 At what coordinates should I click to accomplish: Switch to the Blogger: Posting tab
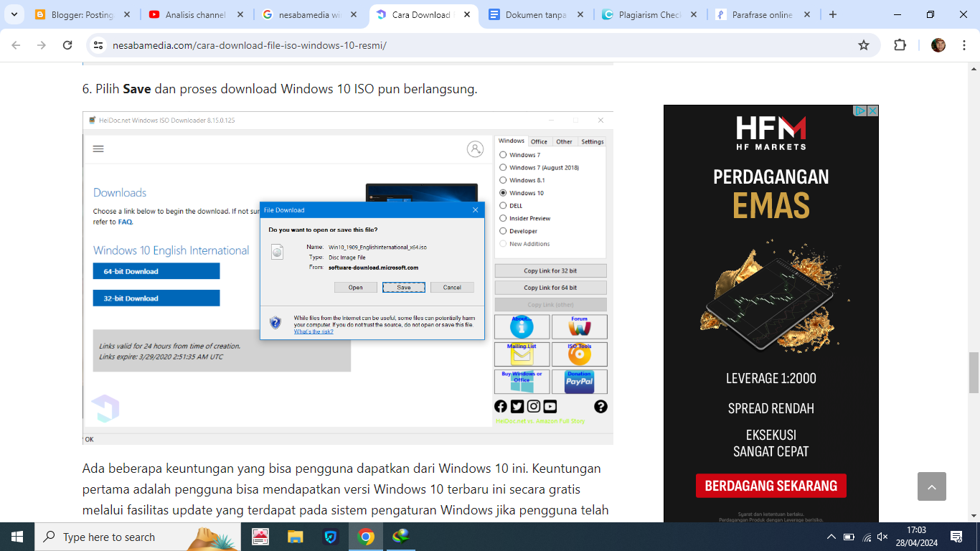coord(83,14)
